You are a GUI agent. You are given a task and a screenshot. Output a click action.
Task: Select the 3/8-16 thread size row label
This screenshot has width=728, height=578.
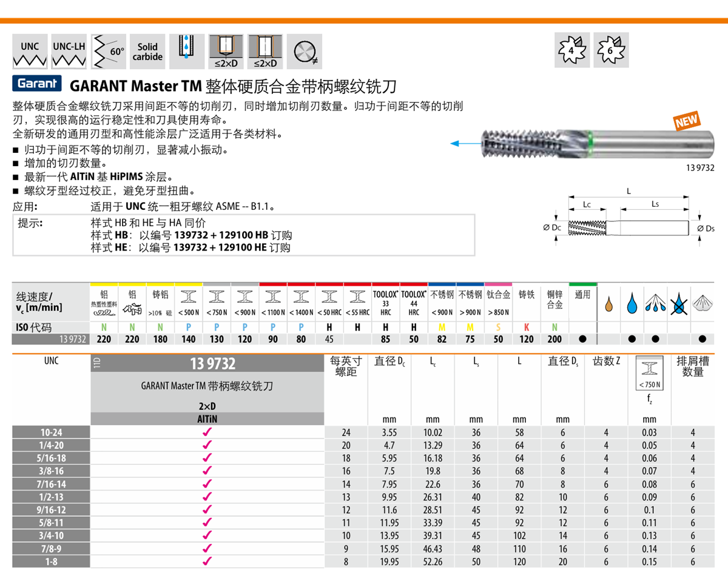[x=51, y=471]
